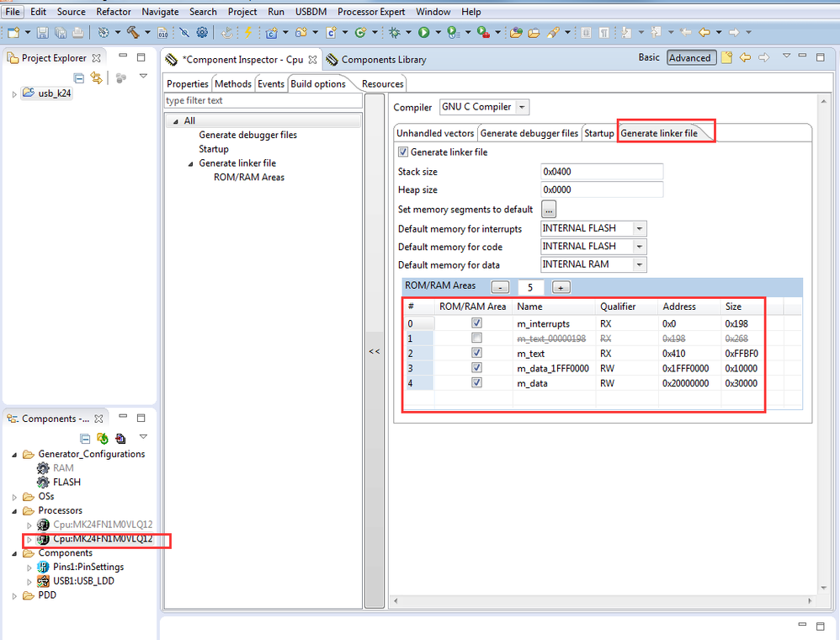Click the New wizard toolbar icon
840x640 pixels.
point(13,33)
